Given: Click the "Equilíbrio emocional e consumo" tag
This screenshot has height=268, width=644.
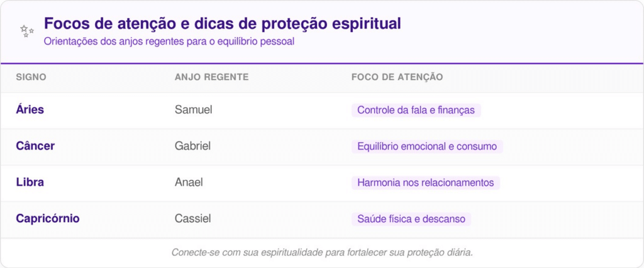Looking at the screenshot, I should click(427, 147).
